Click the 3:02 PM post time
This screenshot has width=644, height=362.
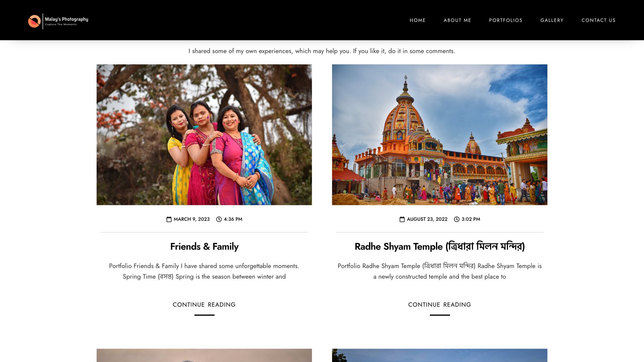point(471,219)
